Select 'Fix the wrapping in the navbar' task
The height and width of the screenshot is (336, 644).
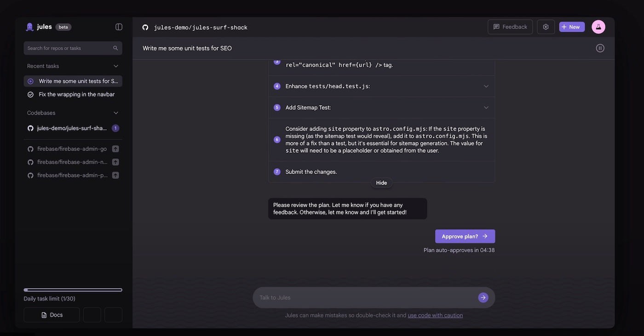click(76, 94)
